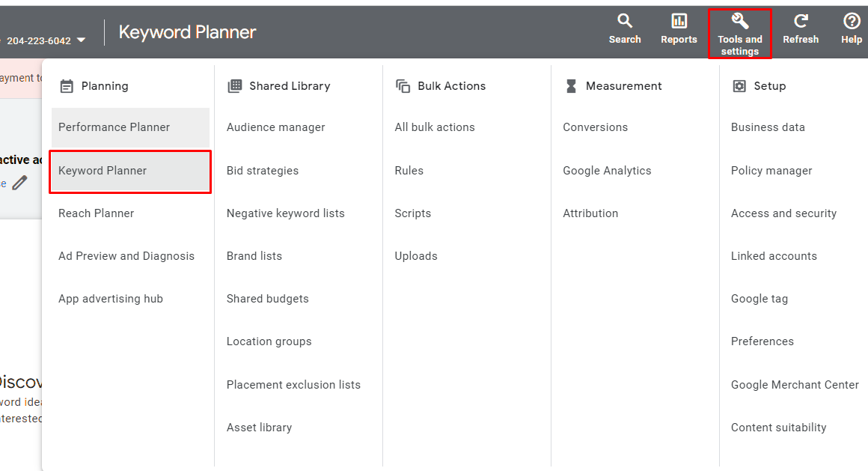Select Performance Planner
This screenshot has height=471, width=868.
tap(130, 127)
